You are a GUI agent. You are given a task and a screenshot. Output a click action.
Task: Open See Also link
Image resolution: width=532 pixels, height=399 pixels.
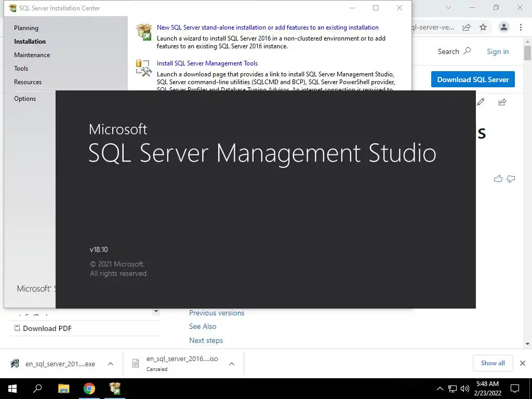point(203,326)
